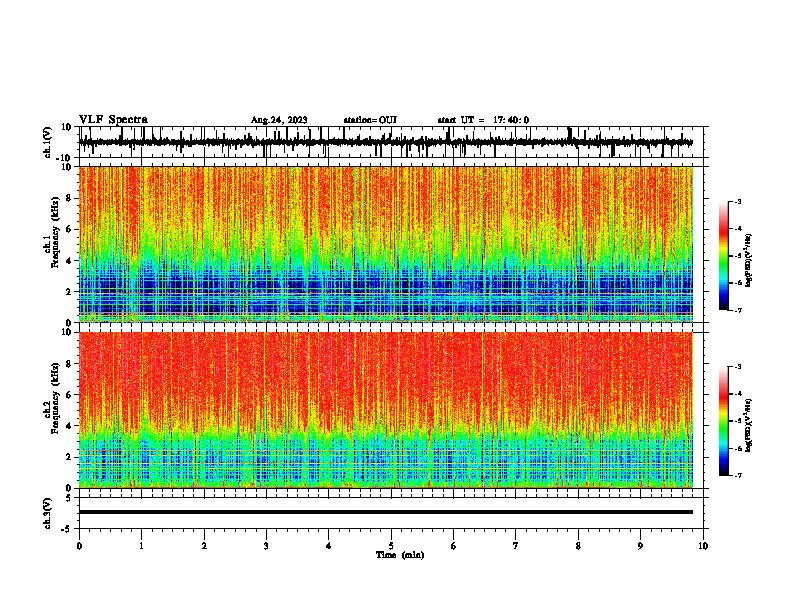Image resolution: width=792 pixels, height=612 pixels.
Task: Click the "5" tick on ch.3(V) axis
Action: pos(69,497)
